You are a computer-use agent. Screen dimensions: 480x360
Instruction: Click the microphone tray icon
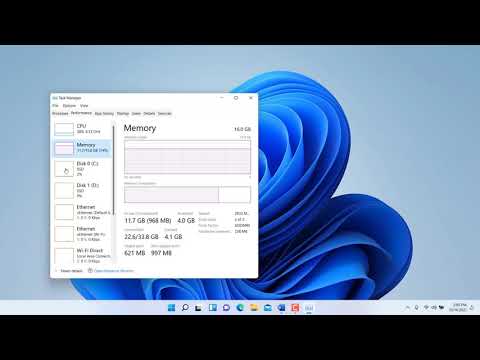416,307
